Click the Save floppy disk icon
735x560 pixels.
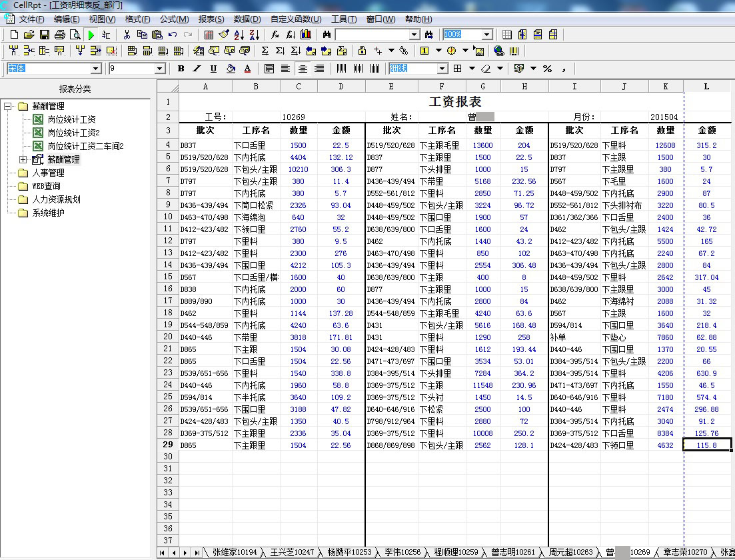(x=45, y=35)
